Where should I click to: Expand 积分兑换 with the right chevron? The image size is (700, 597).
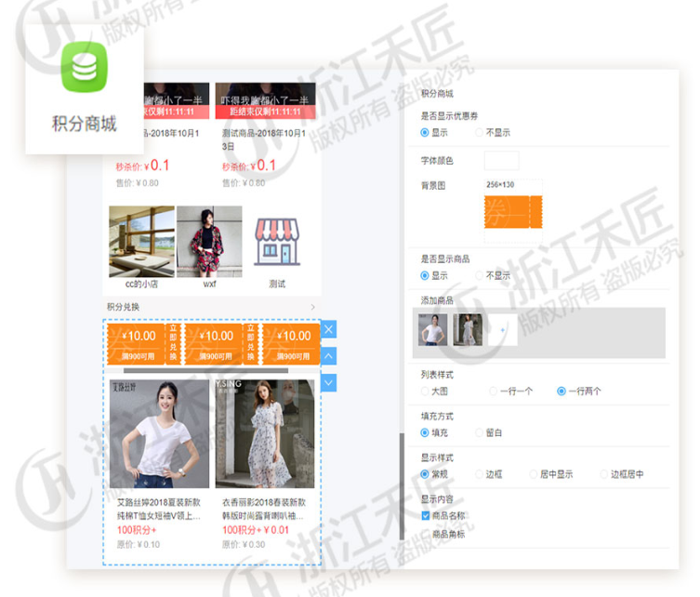point(312,307)
